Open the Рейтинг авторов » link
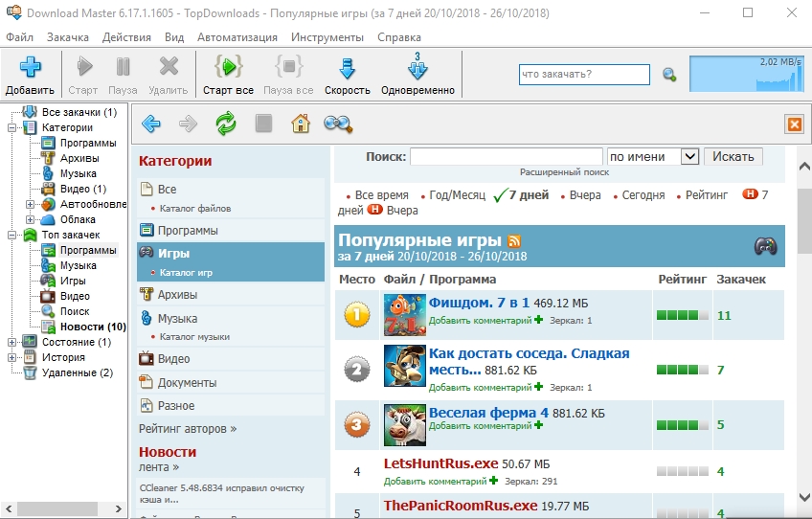Screen dimensions: 812x519 click(188, 429)
